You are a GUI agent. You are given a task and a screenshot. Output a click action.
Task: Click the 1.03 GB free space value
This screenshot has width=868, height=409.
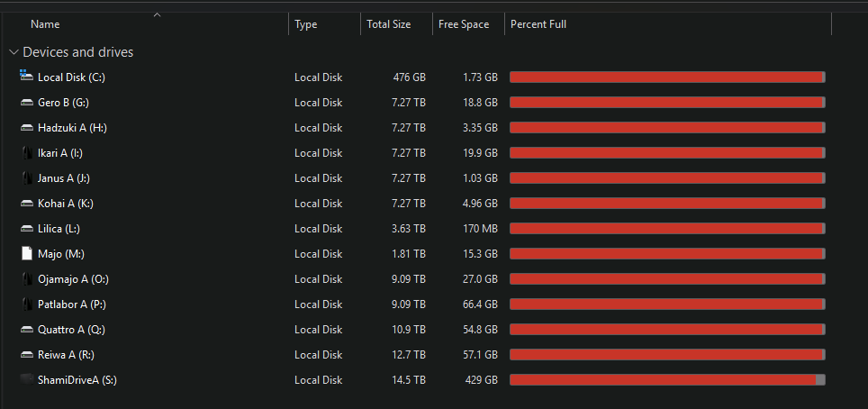pos(480,177)
